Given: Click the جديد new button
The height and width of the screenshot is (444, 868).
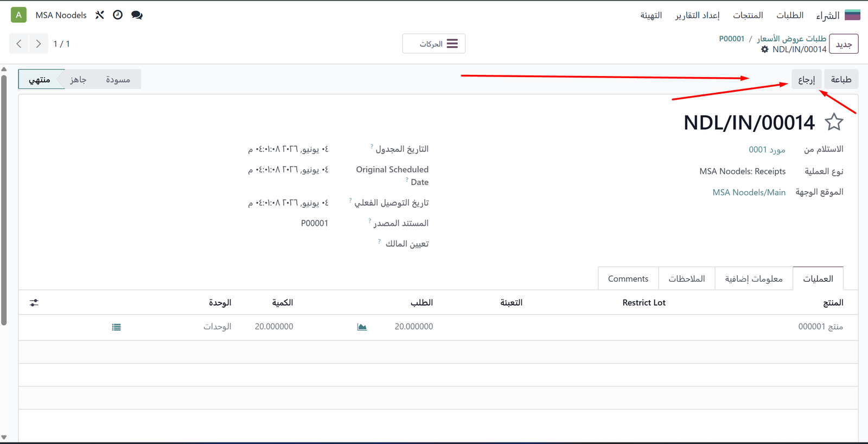Looking at the screenshot, I should (844, 44).
